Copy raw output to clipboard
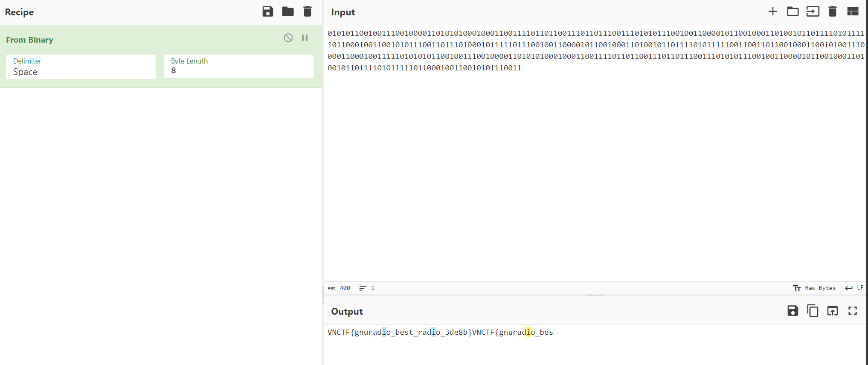The height and width of the screenshot is (365, 868). click(x=813, y=311)
